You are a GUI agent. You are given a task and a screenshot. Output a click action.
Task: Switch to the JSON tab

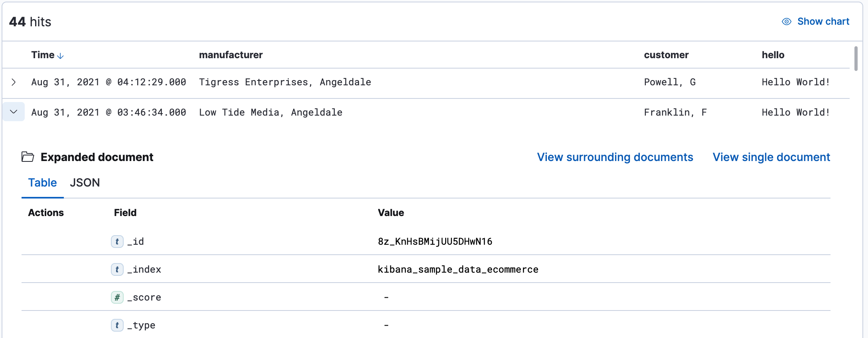85,183
